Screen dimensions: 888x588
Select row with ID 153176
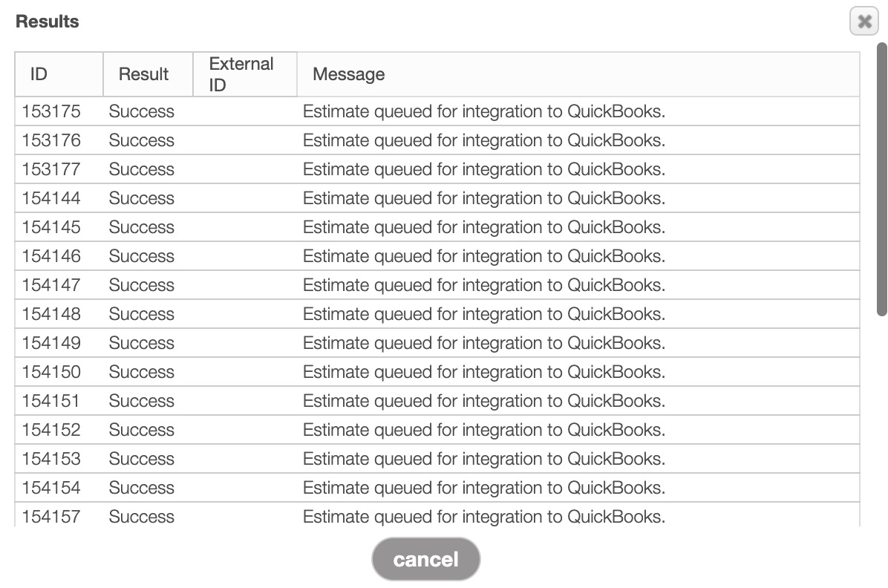(x=51, y=140)
